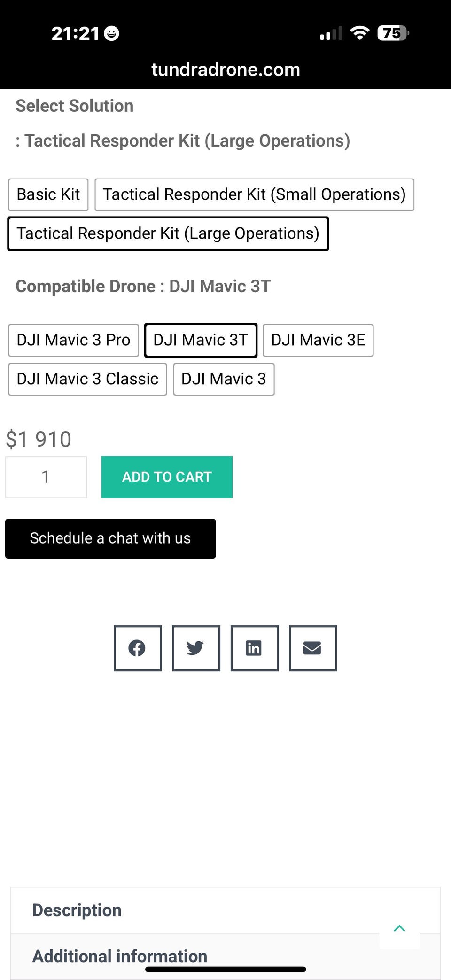Tap the Wi-Fi status icon
This screenshot has width=451, height=980.
point(360,33)
